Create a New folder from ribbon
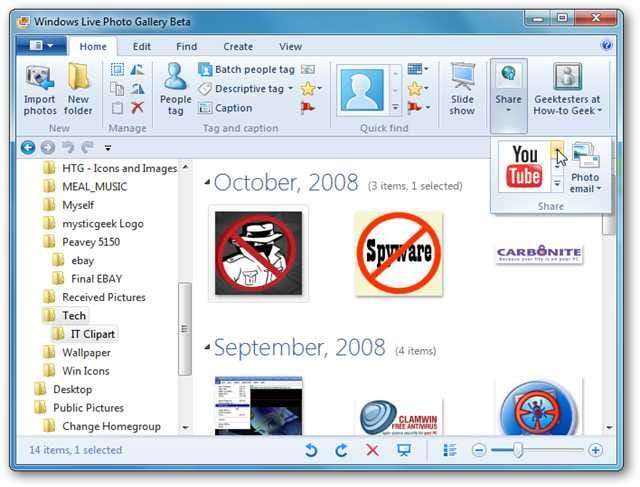This screenshot has height=487, width=640. (x=78, y=89)
